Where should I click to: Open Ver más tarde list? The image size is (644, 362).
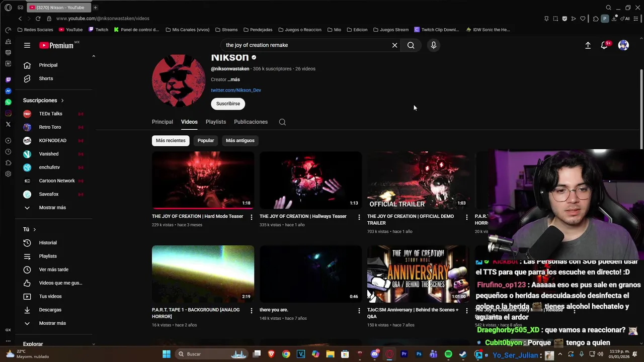pos(54,269)
